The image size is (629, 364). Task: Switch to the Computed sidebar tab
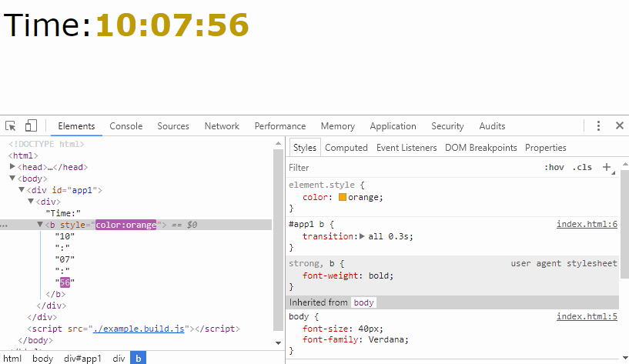pyautogui.click(x=346, y=148)
